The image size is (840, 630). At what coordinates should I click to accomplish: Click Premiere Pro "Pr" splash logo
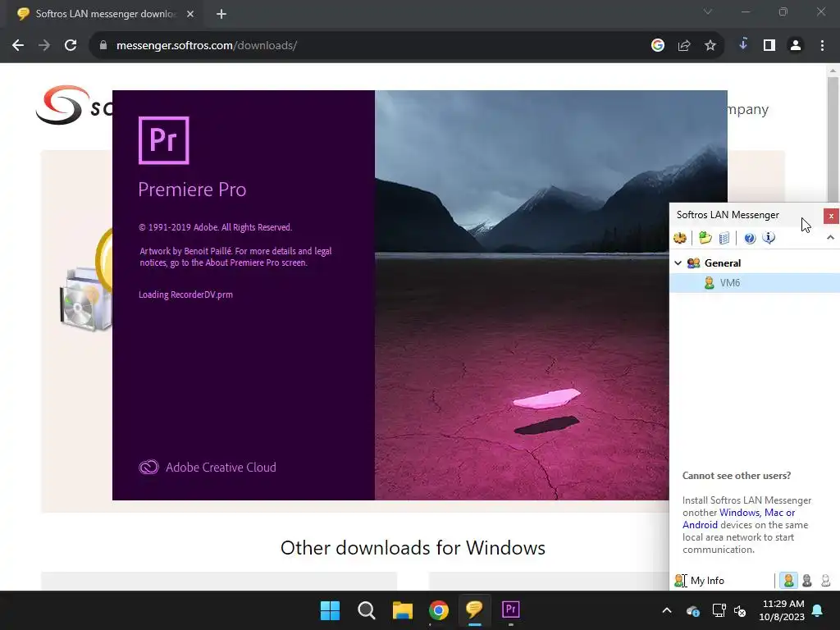pos(163,140)
